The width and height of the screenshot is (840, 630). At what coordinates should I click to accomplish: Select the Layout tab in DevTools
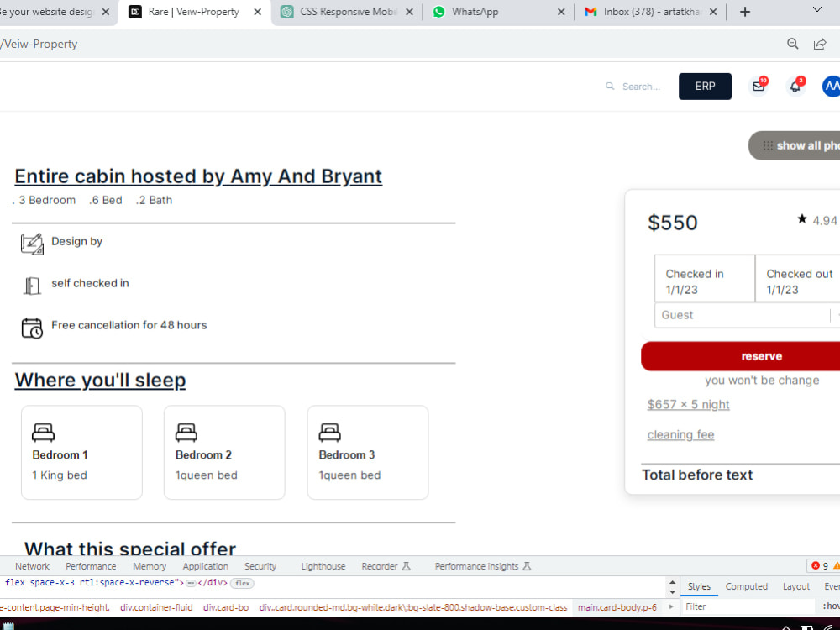click(796, 586)
